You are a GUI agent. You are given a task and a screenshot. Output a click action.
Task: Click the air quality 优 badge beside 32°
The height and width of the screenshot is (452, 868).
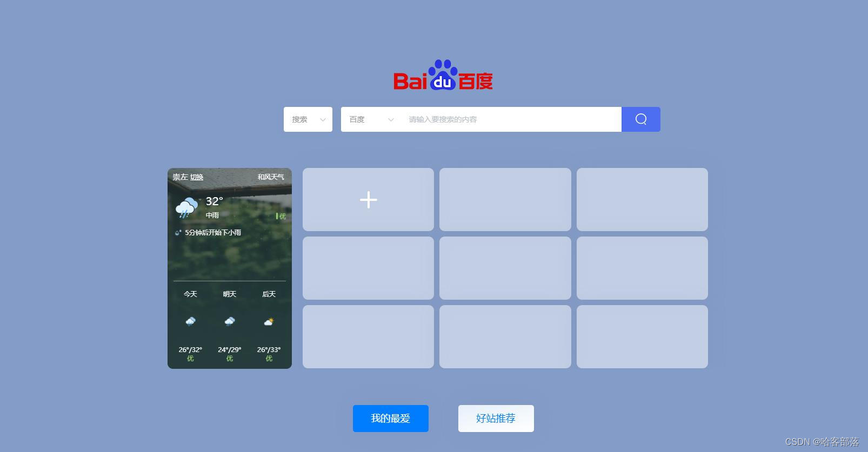(281, 216)
